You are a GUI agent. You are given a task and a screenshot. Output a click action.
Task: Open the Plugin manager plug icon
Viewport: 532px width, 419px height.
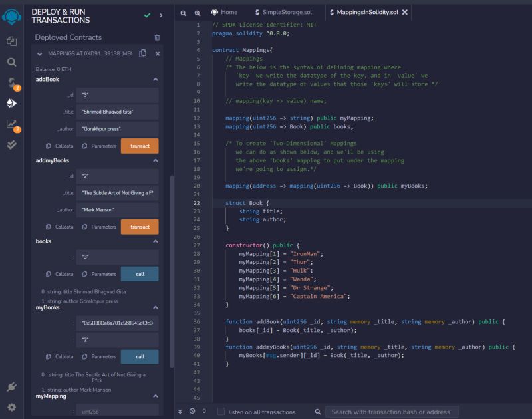pos(11,387)
